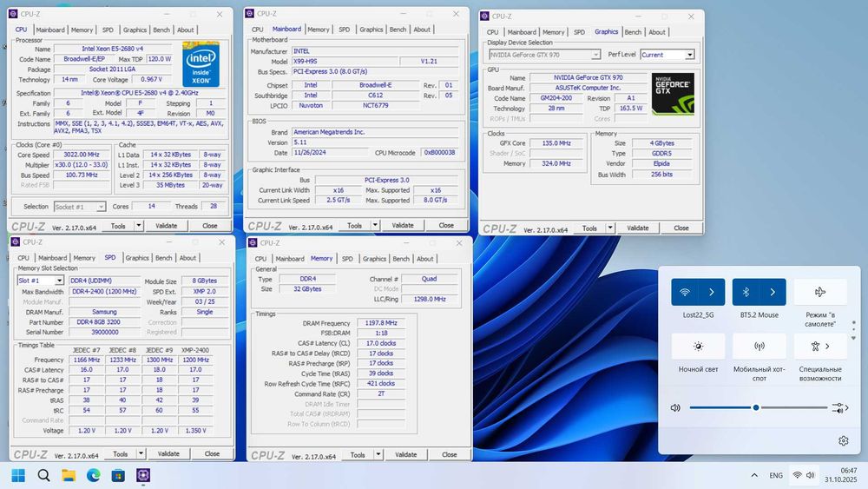Click the CPU name field Intel Xeon E5-2680 v4
This screenshot has height=489, width=868.
click(x=112, y=49)
